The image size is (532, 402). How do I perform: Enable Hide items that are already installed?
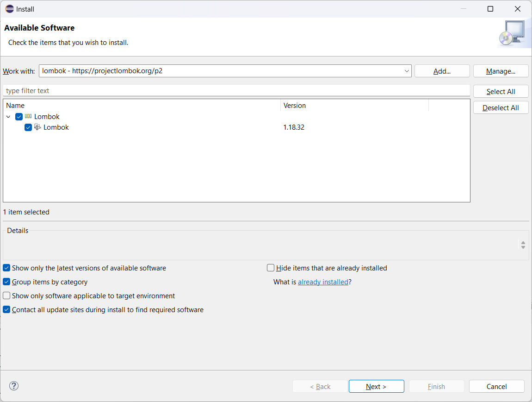[x=271, y=268]
